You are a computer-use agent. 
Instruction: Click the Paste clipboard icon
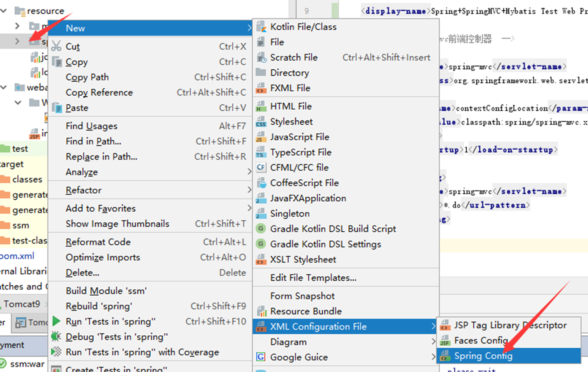tap(57, 108)
